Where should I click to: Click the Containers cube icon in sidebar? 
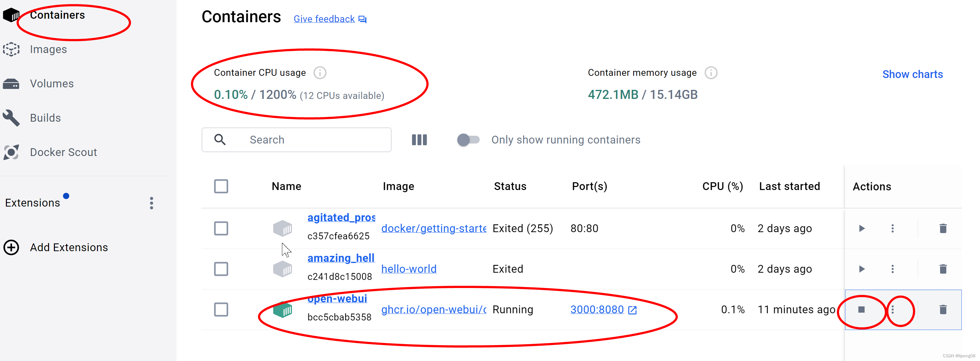pos(11,15)
